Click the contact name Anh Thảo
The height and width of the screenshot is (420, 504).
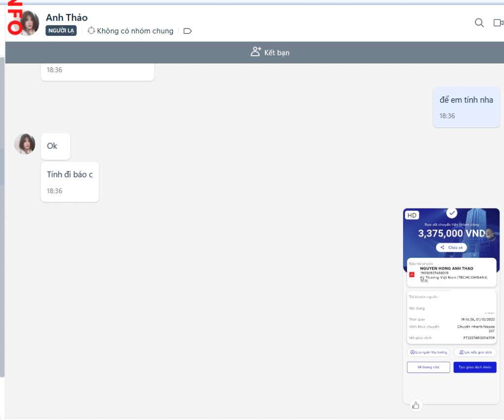(66, 18)
